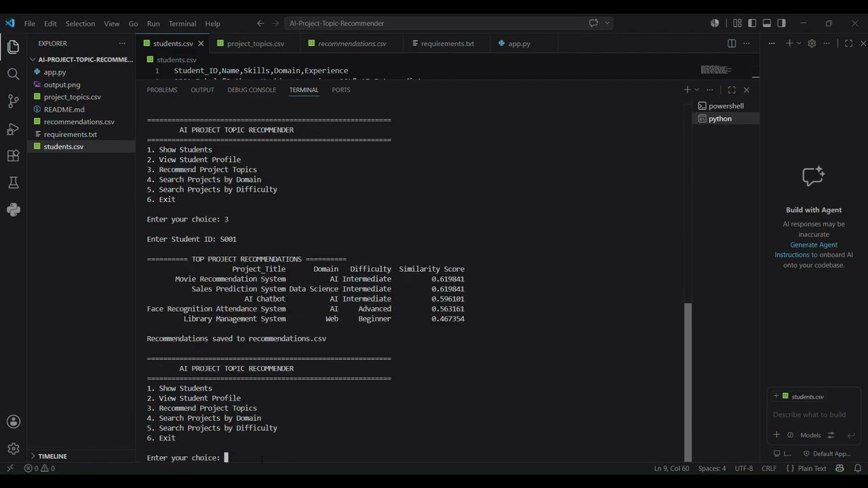Open the Source Control view
This screenshot has height=488, width=868.
(x=13, y=101)
